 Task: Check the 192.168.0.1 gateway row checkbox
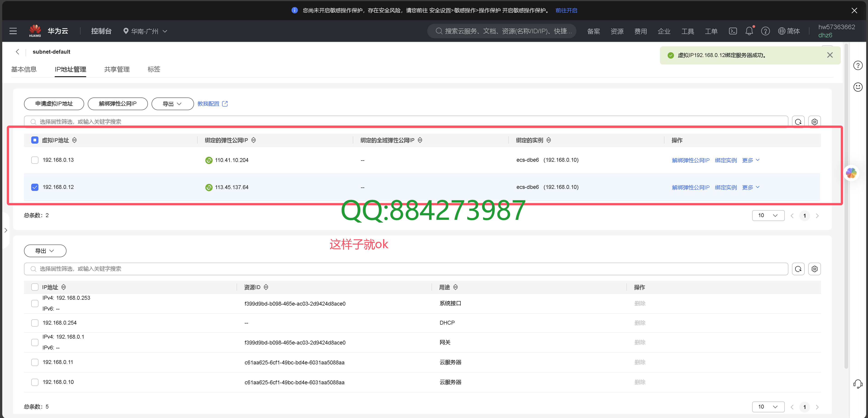point(35,342)
